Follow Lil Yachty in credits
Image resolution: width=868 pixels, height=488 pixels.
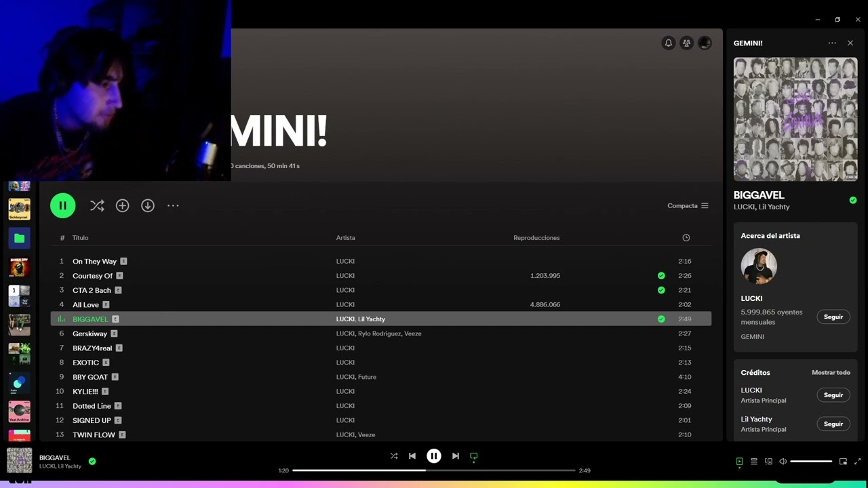[833, 424]
